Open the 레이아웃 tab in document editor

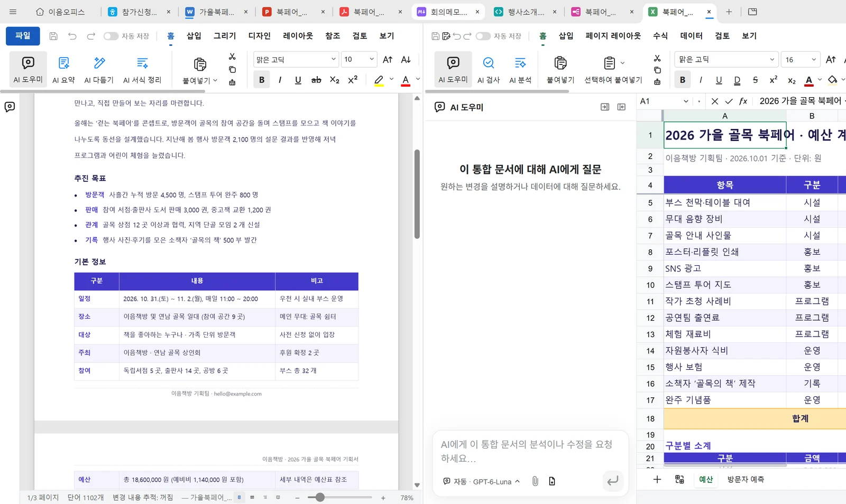298,36
